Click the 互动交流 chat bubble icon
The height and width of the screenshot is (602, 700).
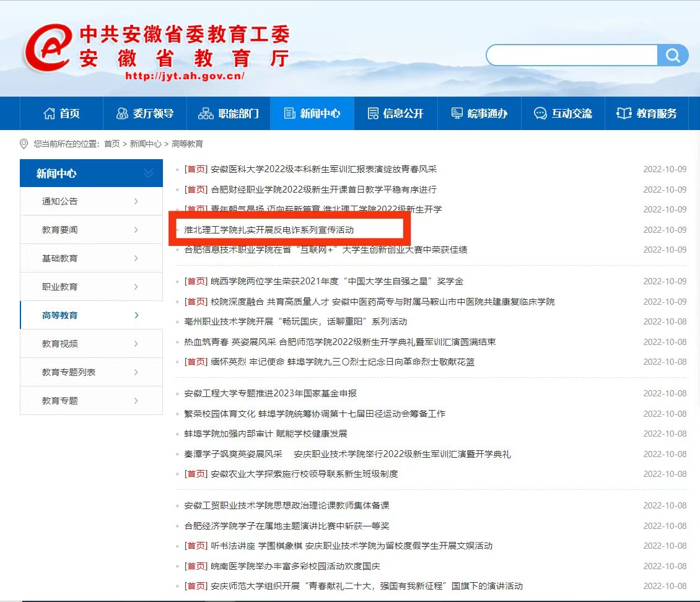540,113
